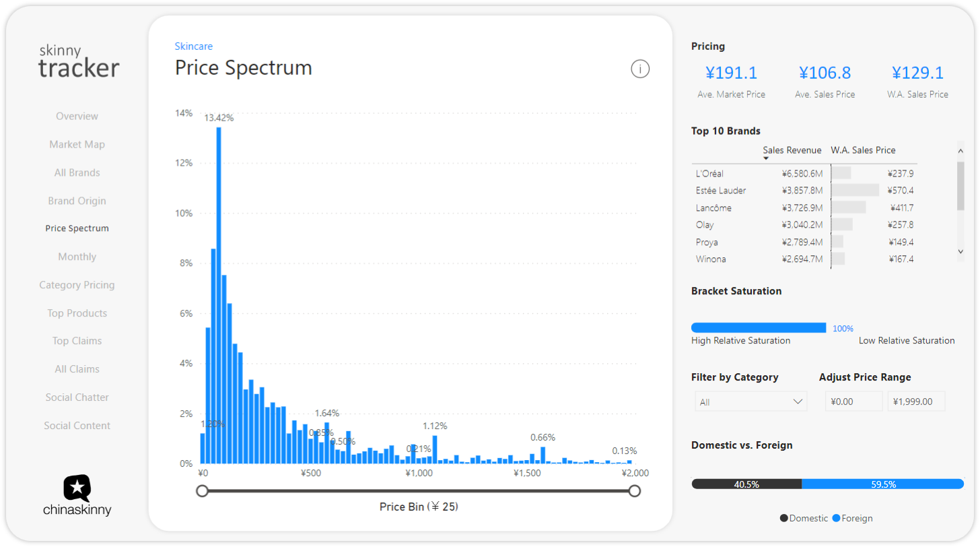Open the Overview page
The width and height of the screenshot is (980, 547).
point(77,116)
